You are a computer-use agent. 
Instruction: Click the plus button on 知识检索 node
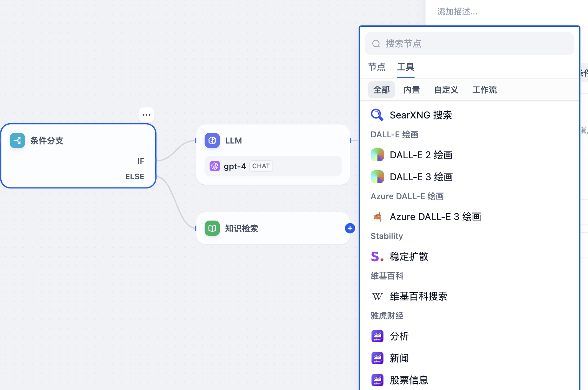[x=350, y=228]
